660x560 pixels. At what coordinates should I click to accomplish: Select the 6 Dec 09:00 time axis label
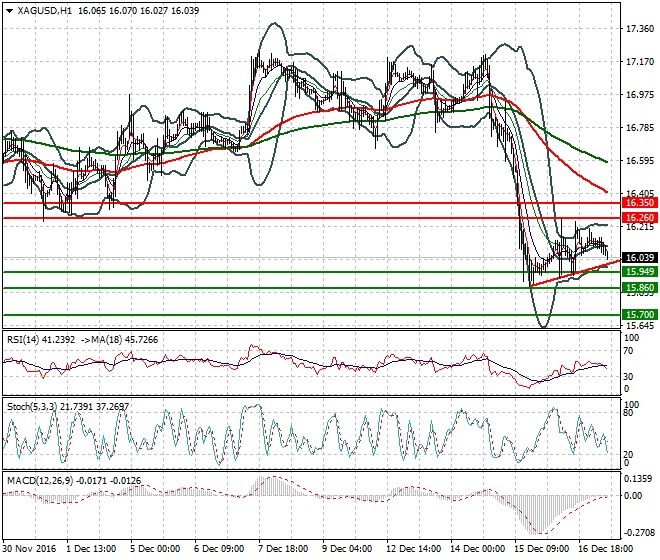(x=219, y=549)
